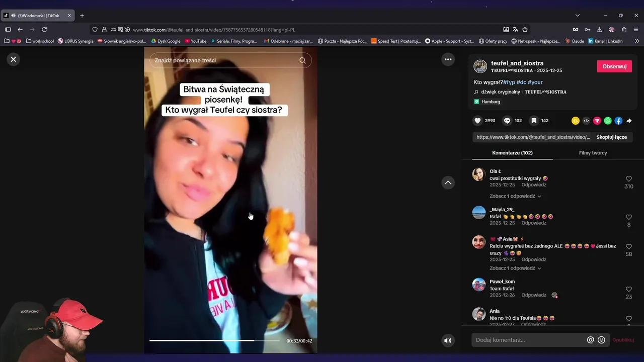644x362 pixels.
Task: Open the three-dot more options menu on video
Action: point(448,59)
